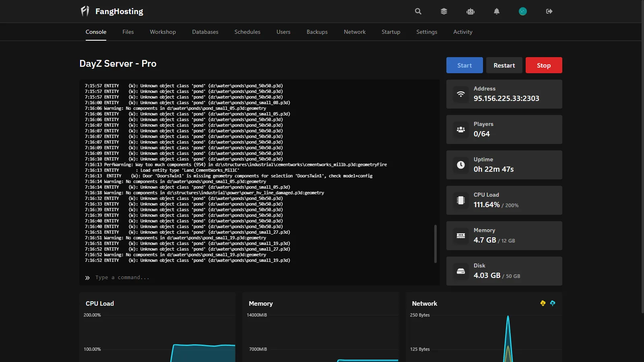
Task: Open the Schedules tab
Action: pos(248,32)
